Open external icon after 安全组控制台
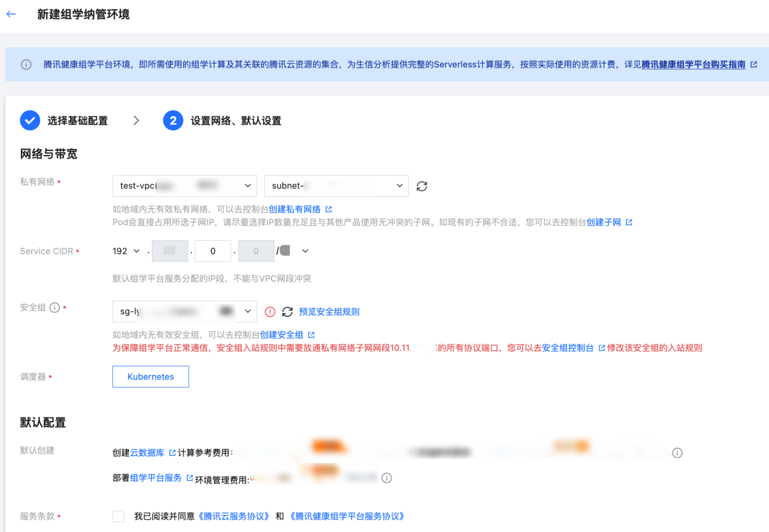This screenshot has height=532, width=769. click(602, 348)
